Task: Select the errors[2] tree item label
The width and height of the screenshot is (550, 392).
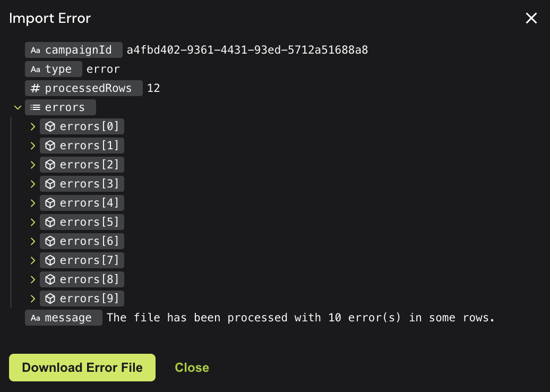Action: (89, 165)
